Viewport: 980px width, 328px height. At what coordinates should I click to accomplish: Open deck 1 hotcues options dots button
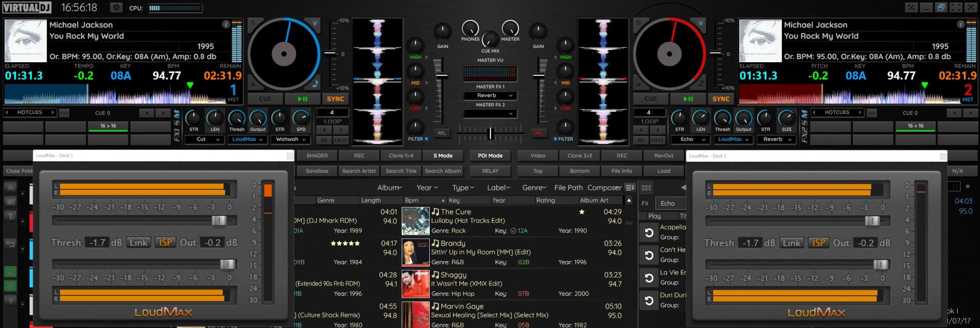click(64, 113)
